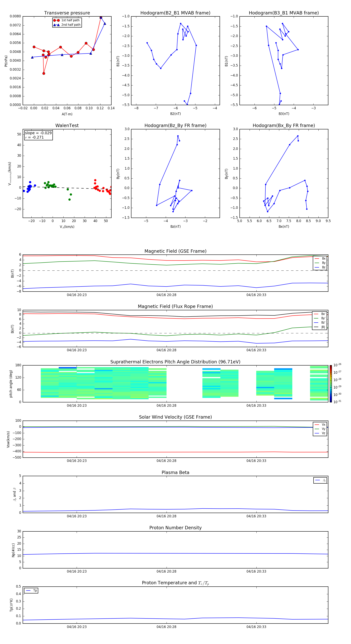The image size is (351, 644).
Task: Click the Hodogram(B3_B1 MVAB frame) title
Action: [x=284, y=13]
